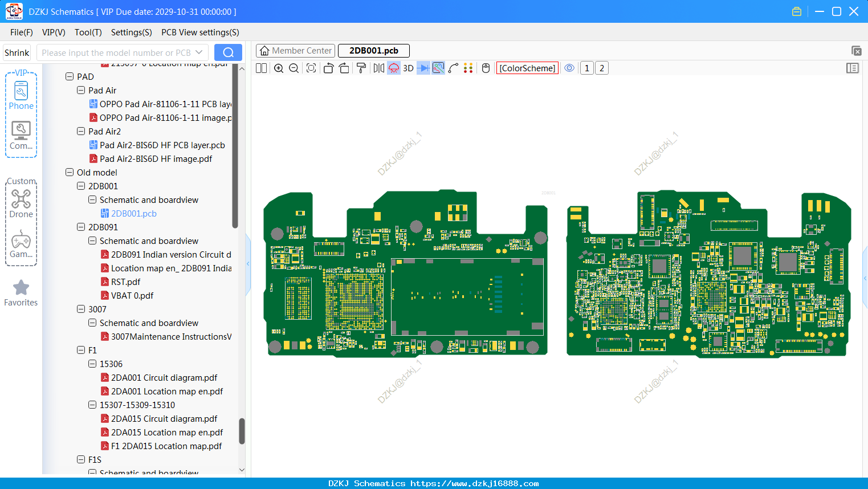This screenshot has height=489, width=868.
Task: Open F1 2DA015 Location map.pdf
Action: point(161,446)
